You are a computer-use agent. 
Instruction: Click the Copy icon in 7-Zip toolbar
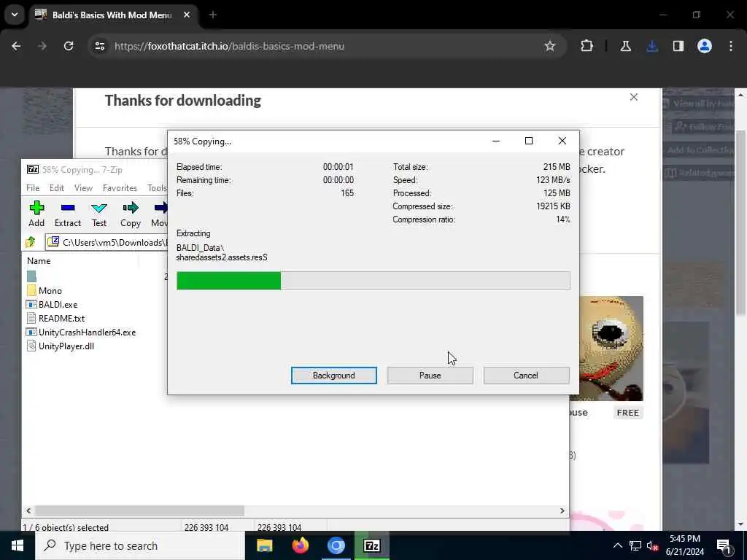tap(131, 214)
